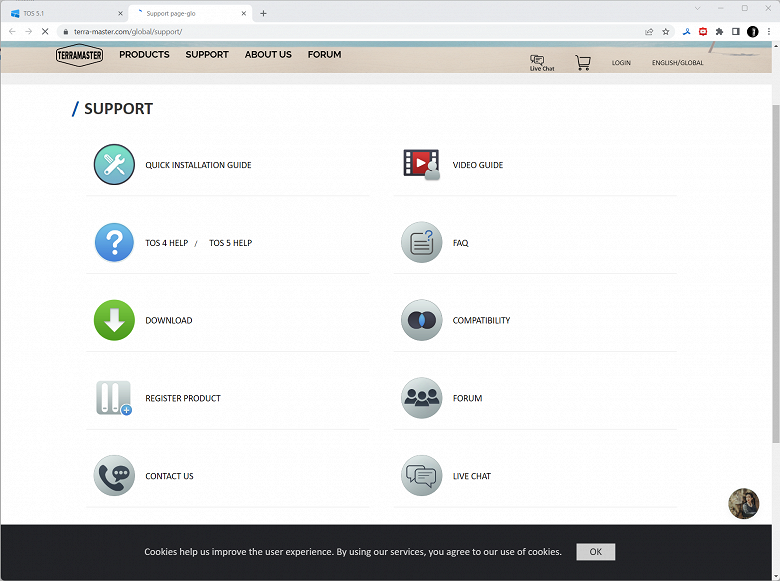Open the DOWNLOAD text link
The width and height of the screenshot is (780, 581).
tap(169, 320)
